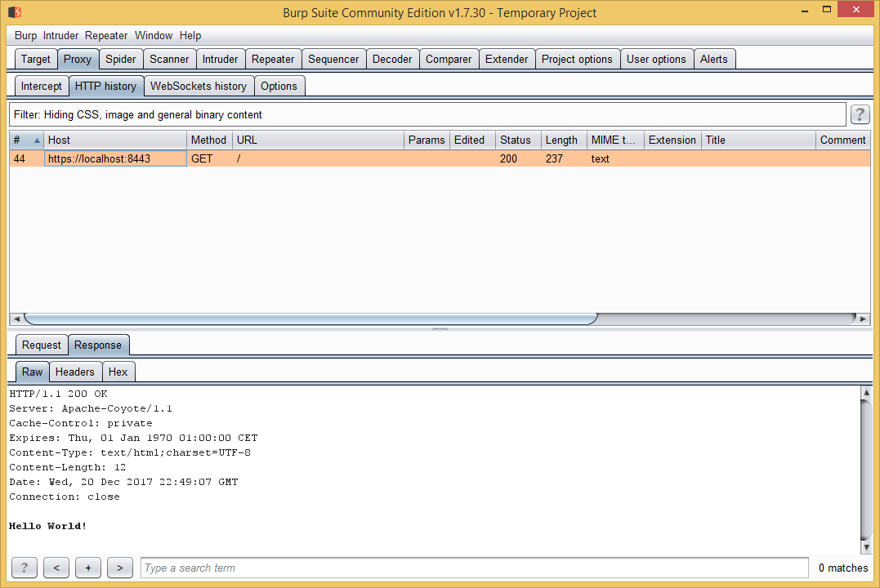
Task: Click the Burp Suite logo icon in title bar
Action: (x=15, y=11)
